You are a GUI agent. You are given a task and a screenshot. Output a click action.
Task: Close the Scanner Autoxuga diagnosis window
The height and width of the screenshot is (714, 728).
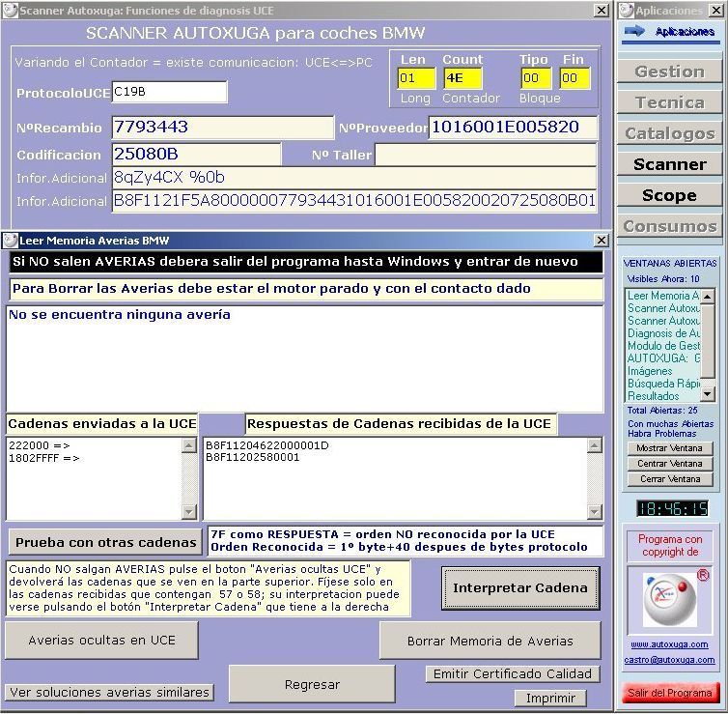pyautogui.click(x=602, y=11)
